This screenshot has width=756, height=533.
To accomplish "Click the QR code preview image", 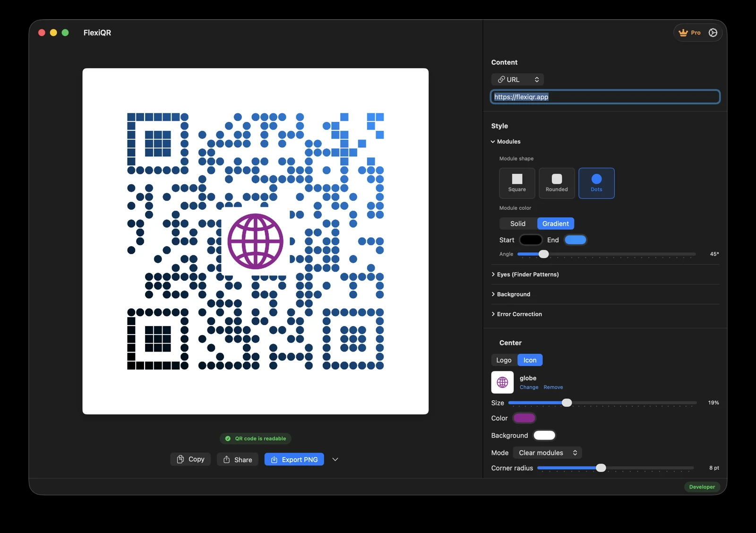I will [x=256, y=241].
